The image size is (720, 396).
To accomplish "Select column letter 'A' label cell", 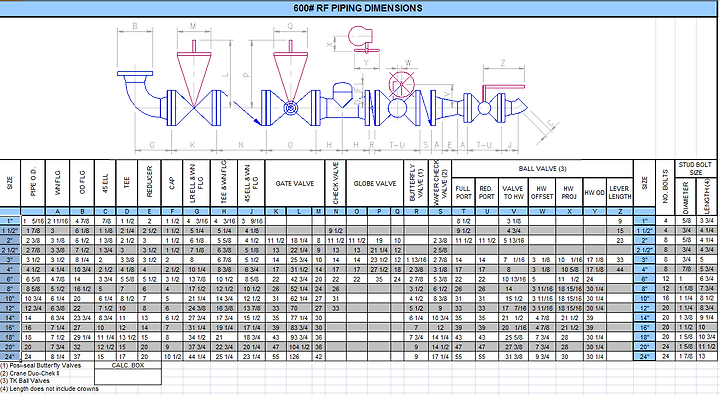I will [58, 211].
